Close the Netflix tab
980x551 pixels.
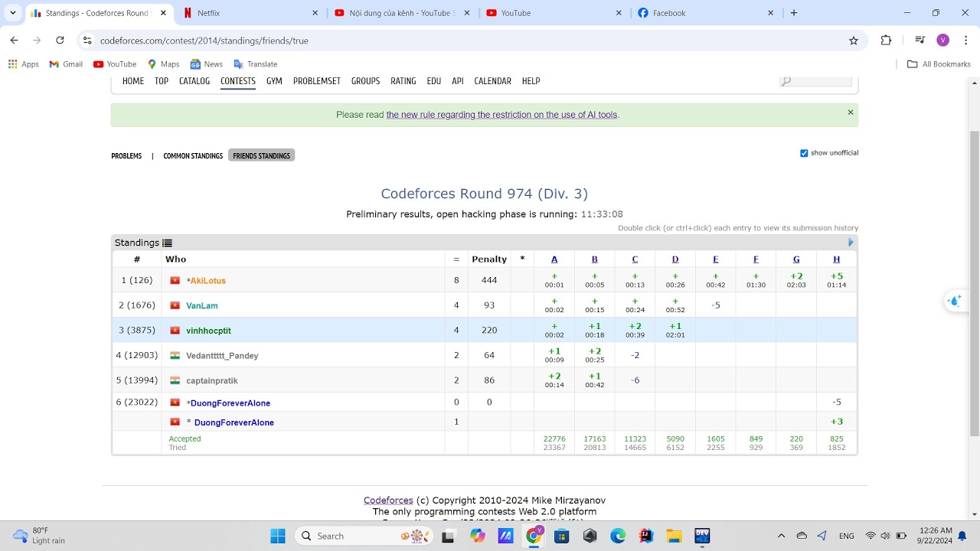click(x=315, y=13)
